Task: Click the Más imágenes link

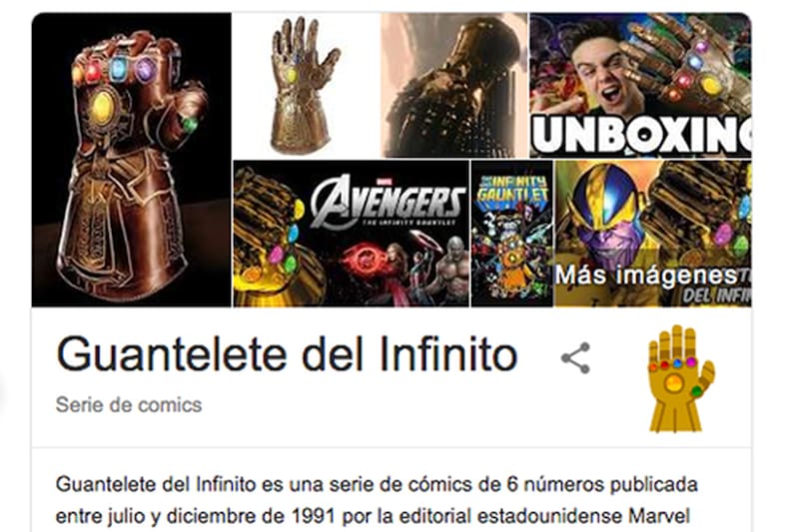Action: point(646,275)
